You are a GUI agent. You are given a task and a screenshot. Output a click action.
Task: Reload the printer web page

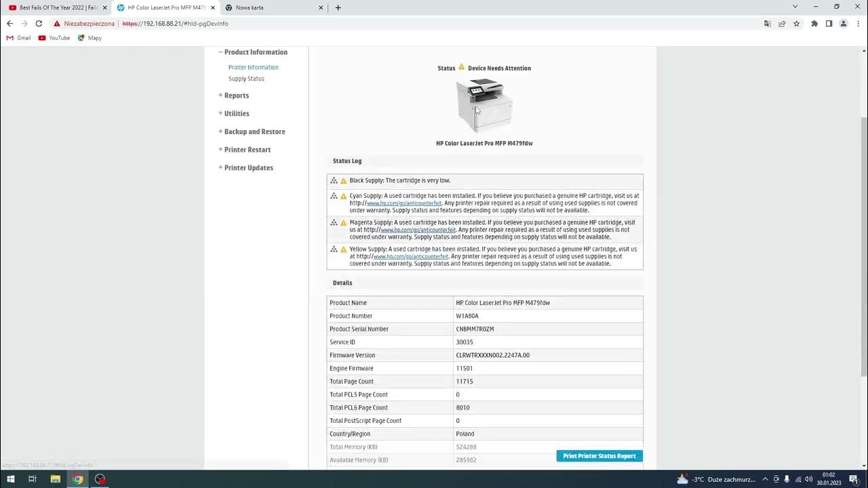(x=39, y=23)
